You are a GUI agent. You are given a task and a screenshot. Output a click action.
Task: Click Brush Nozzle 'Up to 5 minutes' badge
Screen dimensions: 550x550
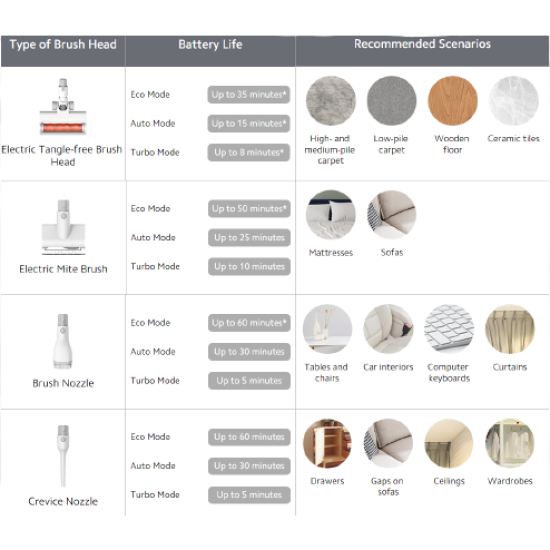pos(249,381)
